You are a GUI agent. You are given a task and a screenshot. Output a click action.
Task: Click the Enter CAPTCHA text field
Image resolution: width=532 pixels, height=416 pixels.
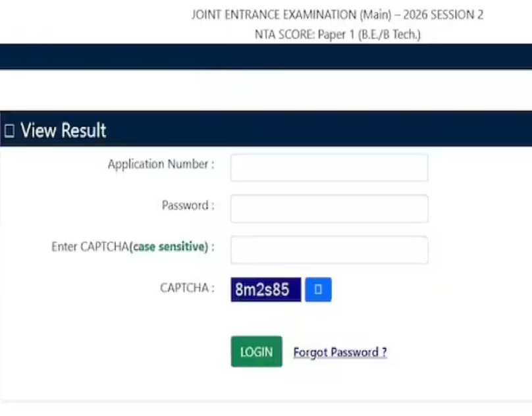[x=329, y=249]
